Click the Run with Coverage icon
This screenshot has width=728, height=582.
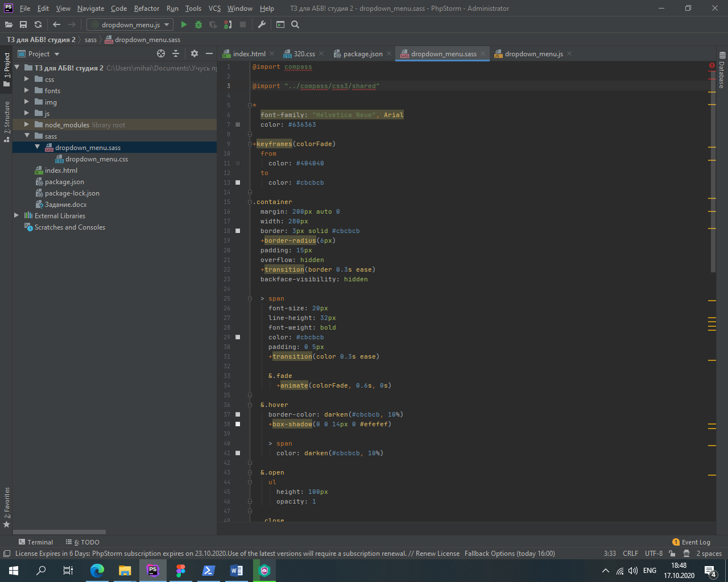click(x=213, y=24)
